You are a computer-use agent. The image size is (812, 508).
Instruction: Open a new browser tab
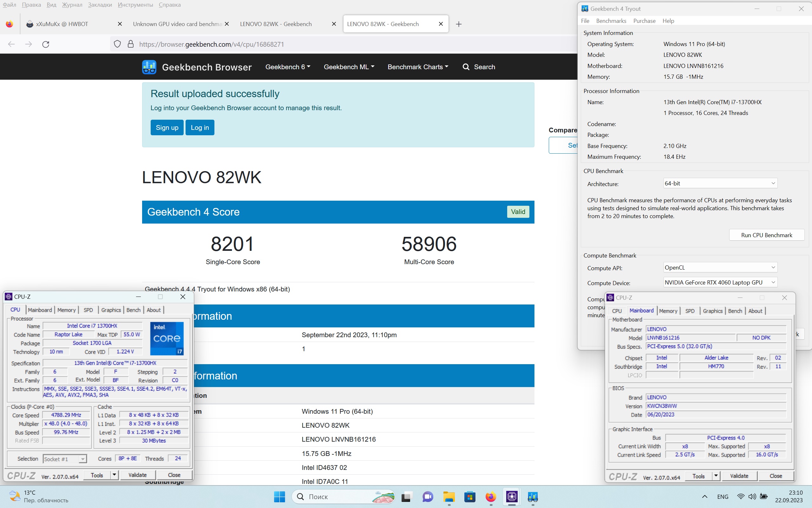459,24
